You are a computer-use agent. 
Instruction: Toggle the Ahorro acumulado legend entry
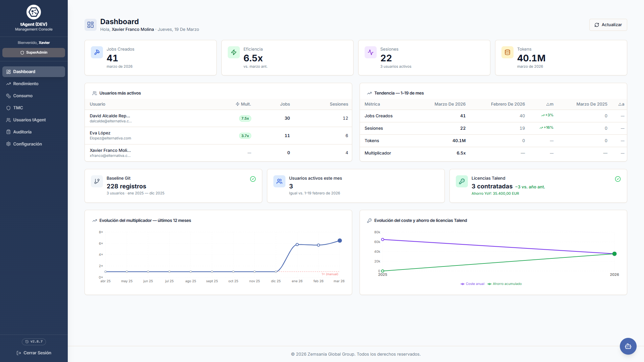pos(504,284)
